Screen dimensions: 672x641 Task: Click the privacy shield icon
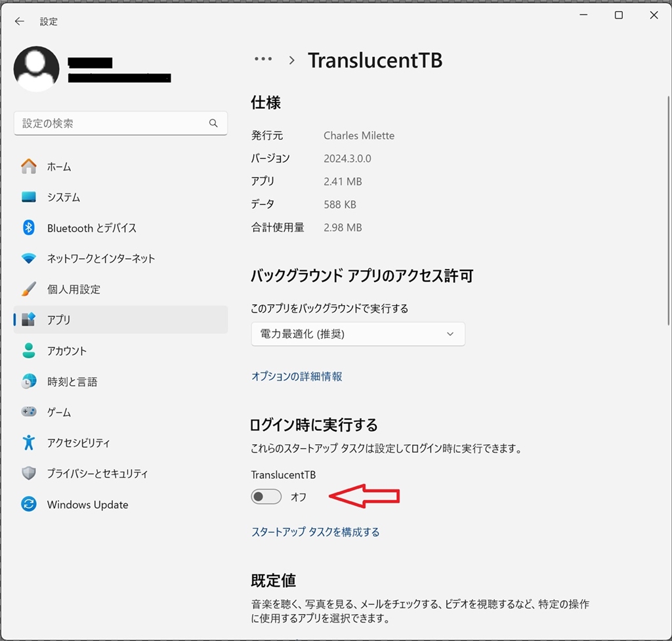point(29,474)
